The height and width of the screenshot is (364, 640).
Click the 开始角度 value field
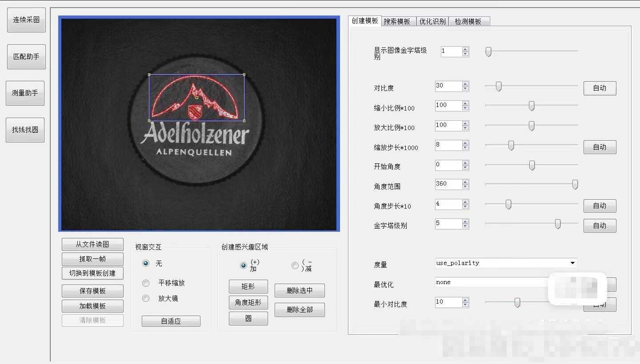tap(448, 165)
